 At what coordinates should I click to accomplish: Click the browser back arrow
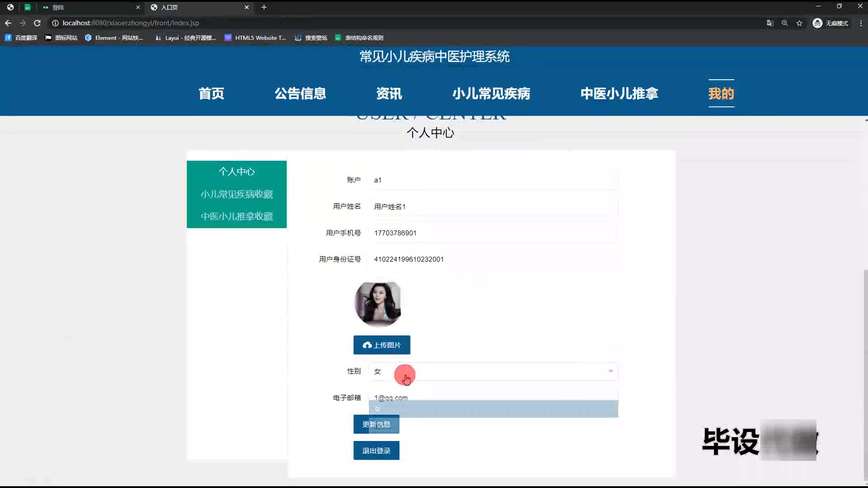[8, 23]
